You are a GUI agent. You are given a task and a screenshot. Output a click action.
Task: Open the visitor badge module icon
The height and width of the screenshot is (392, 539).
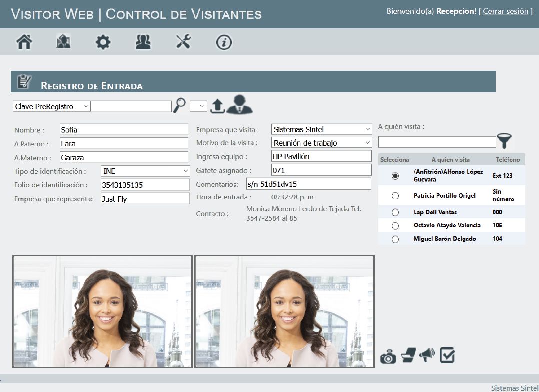(63, 42)
